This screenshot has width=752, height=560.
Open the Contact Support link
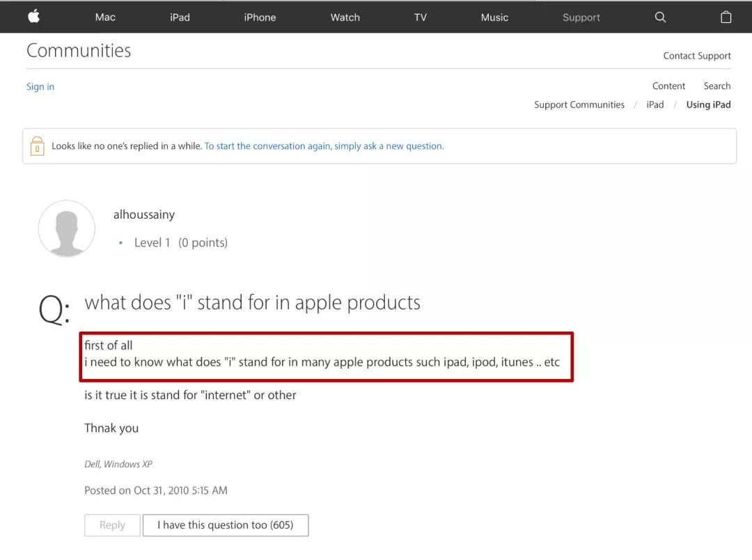coord(697,56)
